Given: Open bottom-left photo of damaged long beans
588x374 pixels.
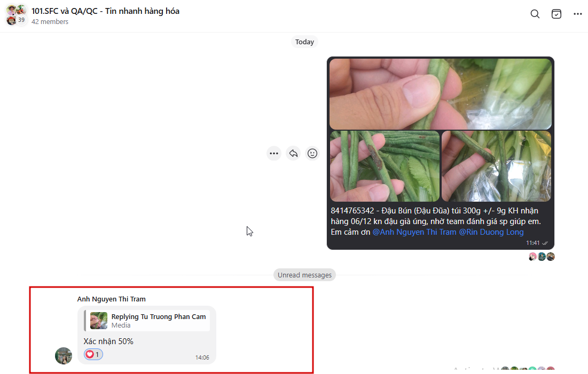Looking at the screenshot, I should 385,166.
